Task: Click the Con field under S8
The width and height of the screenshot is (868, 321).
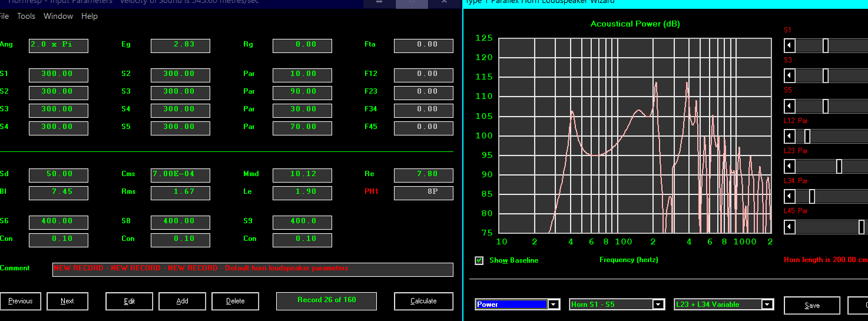Action: [x=180, y=240]
